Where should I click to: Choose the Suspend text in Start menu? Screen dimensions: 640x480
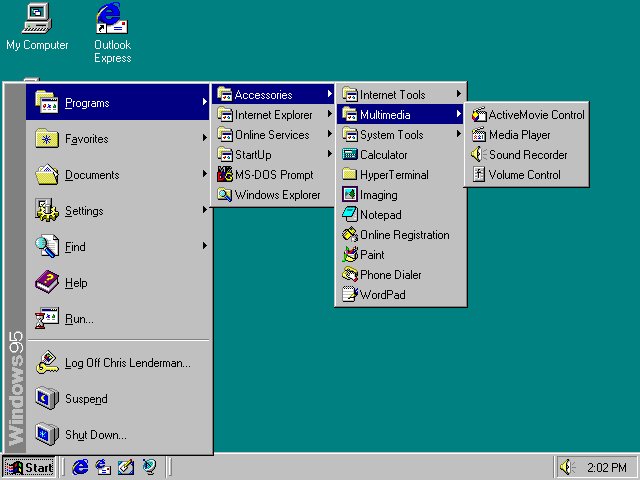point(86,399)
